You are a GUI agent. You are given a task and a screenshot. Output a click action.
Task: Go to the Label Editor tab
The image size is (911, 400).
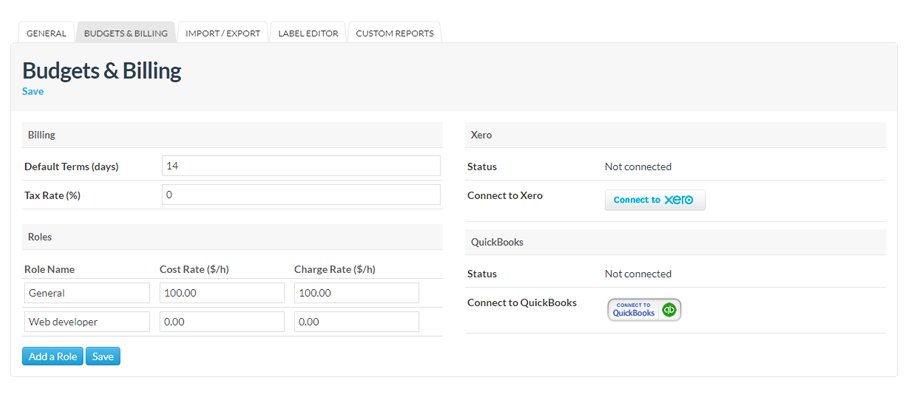point(308,33)
